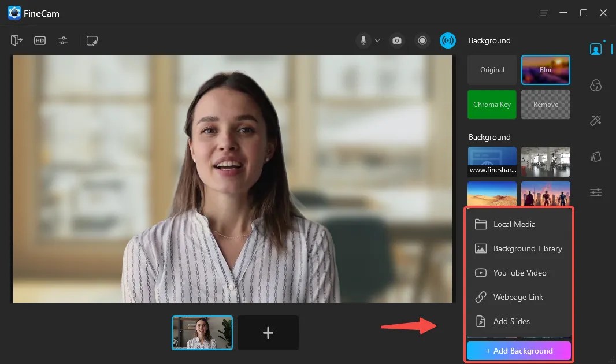Image resolution: width=616 pixels, height=364 pixels.
Task: Click the magic beautify icon in right sidebar
Action: (x=596, y=120)
